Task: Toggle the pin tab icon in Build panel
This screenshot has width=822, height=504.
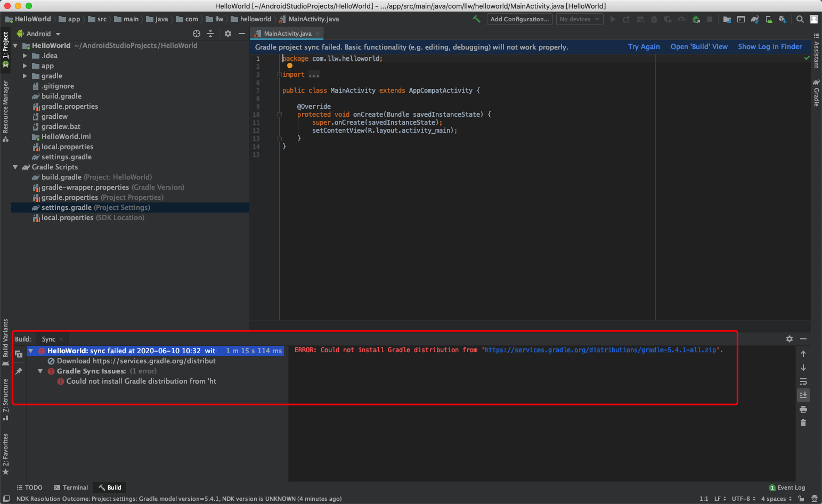Action: [x=19, y=371]
